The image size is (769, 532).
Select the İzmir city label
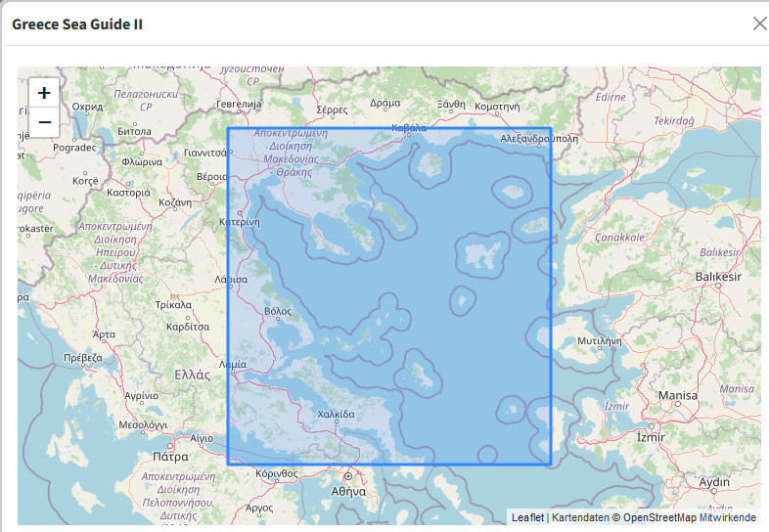[x=649, y=436]
